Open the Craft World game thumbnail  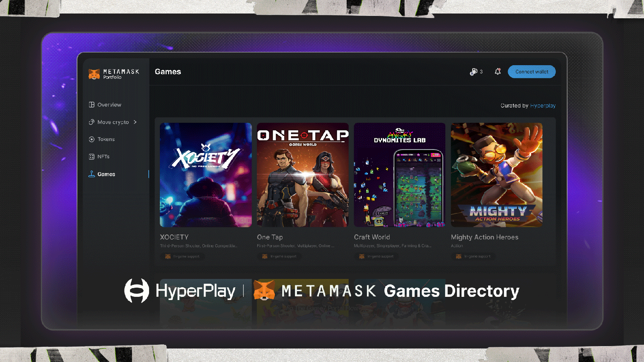point(400,175)
